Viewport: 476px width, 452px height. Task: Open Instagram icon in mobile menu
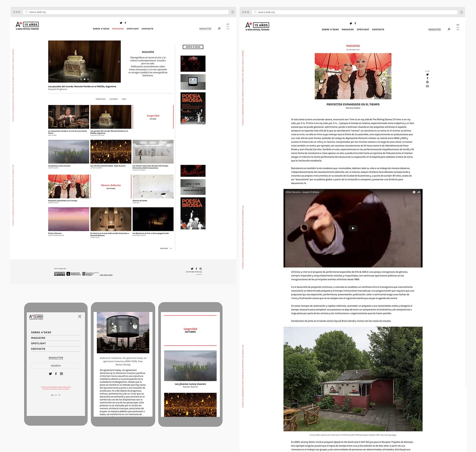pyautogui.click(x=62, y=374)
